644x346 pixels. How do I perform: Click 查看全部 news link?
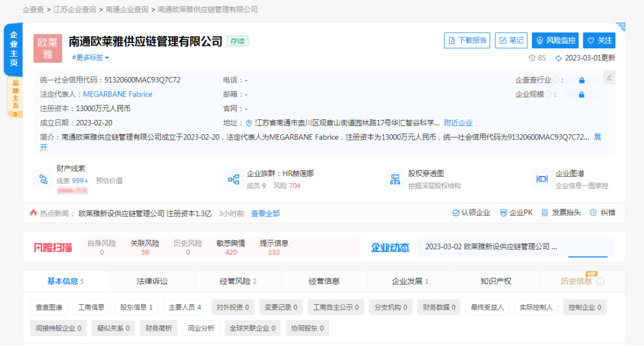265,214
